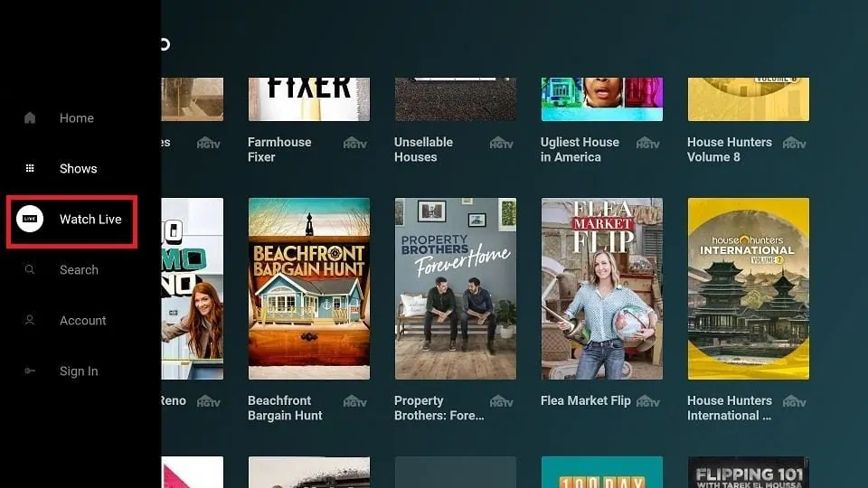Open Unsellable Houses poster
This screenshot has height=488, width=868.
tap(456, 99)
